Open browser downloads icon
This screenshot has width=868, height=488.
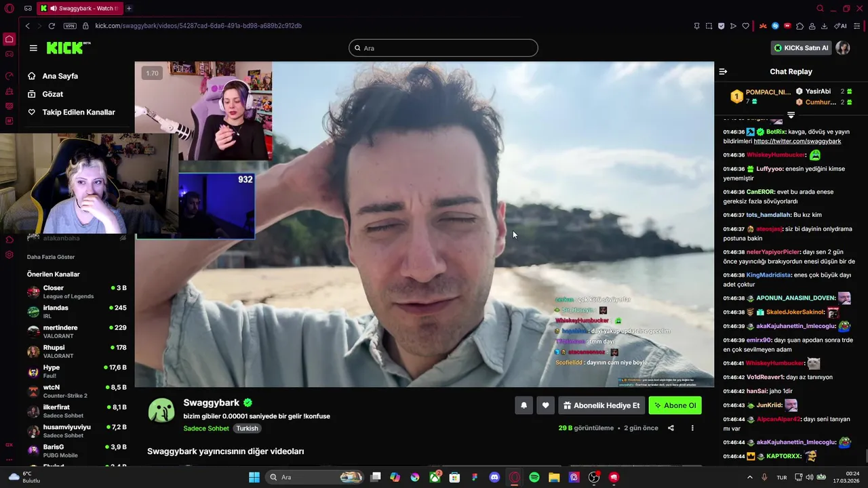824,26
